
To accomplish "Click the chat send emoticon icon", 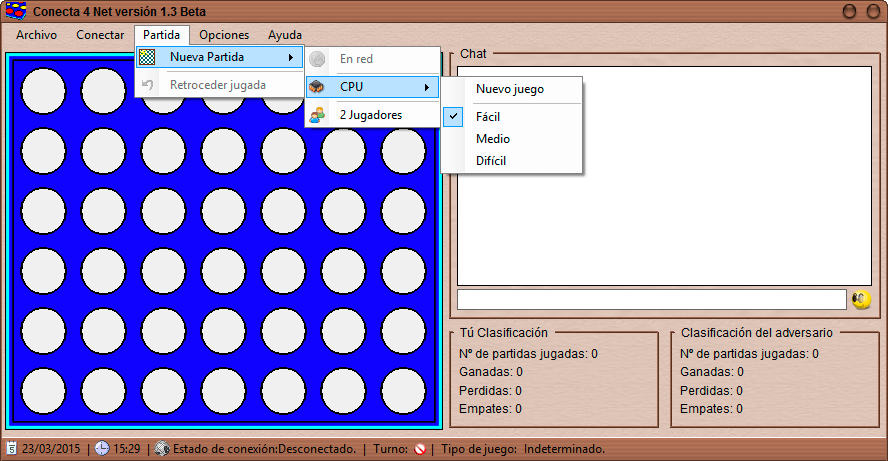I will (860, 299).
